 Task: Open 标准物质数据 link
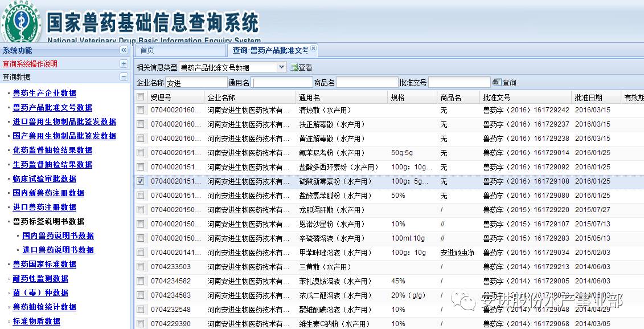click(36, 321)
